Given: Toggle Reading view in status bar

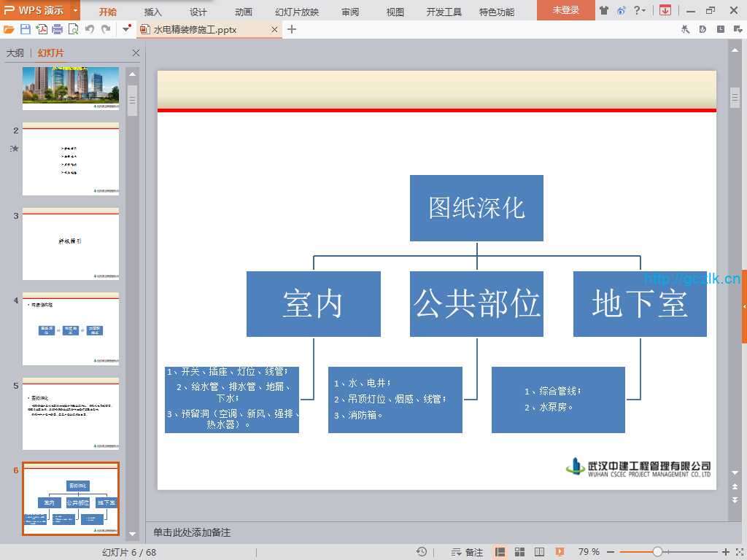Looking at the screenshot, I should pyautogui.click(x=540, y=552).
